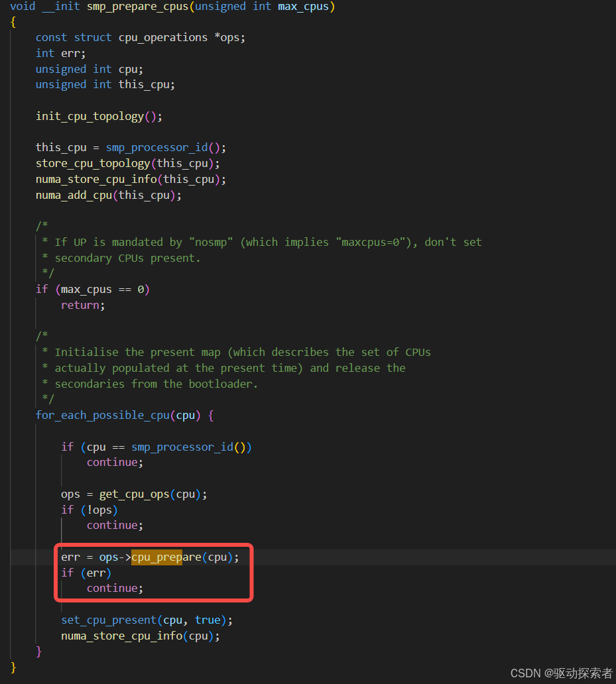The image size is (616, 684).
Task: Click the 'unsigned int cpu;' declaration line
Action: [90, 70]
